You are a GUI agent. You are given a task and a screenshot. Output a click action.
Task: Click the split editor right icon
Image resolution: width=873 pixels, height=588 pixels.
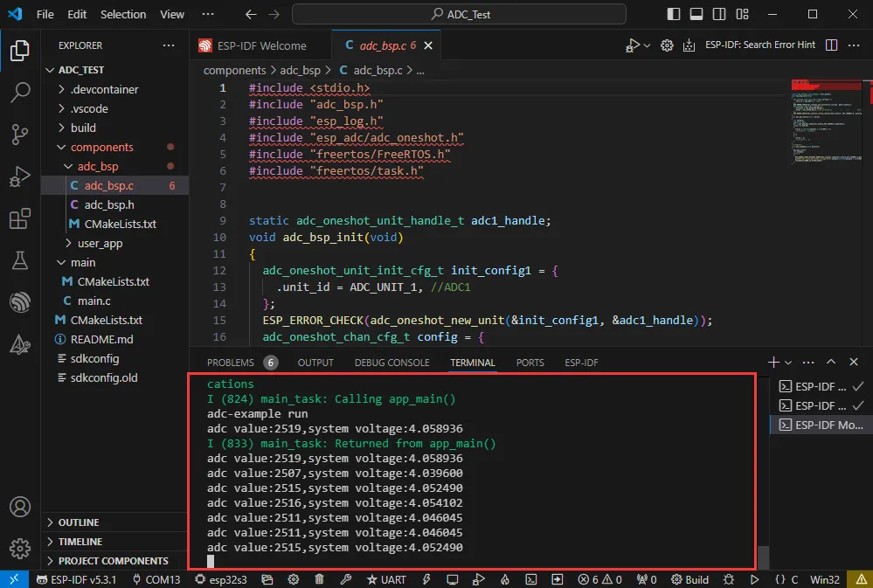click(831, 45)
